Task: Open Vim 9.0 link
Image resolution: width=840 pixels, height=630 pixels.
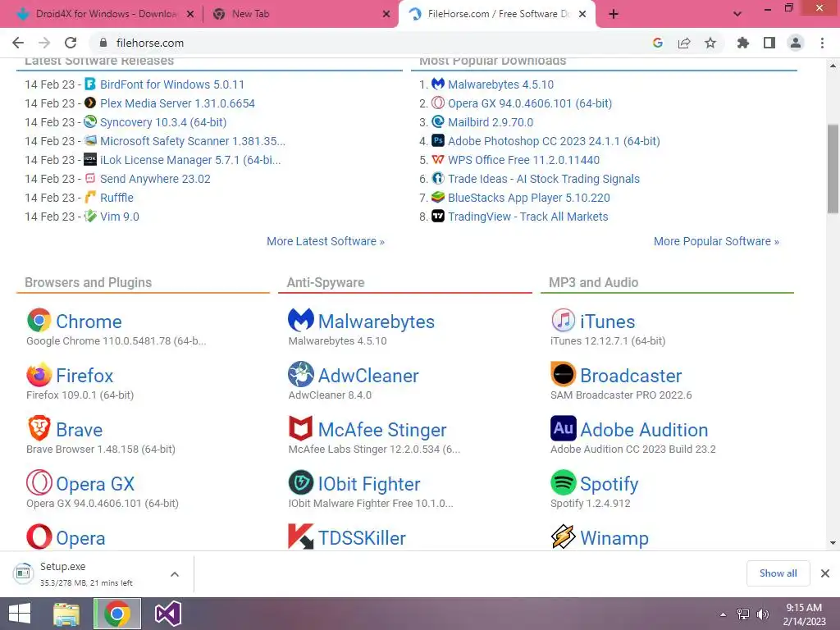Action: point(120,217)
